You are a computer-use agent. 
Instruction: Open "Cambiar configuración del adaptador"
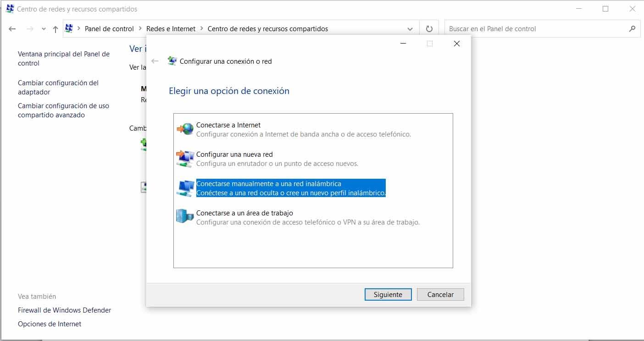click(x=58, y=87)
